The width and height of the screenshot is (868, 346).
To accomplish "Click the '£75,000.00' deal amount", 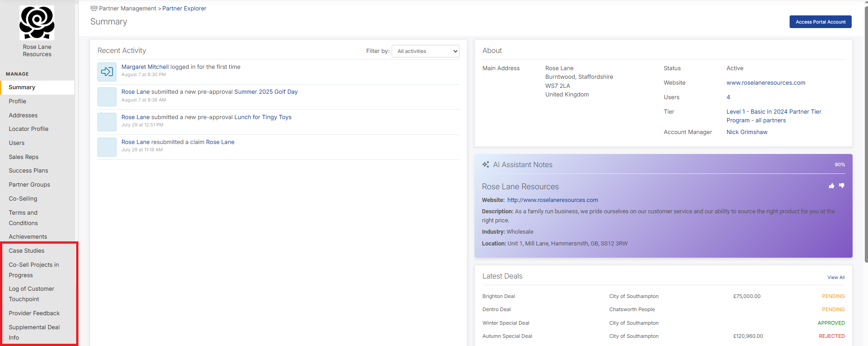I will pyautogui.click(x=747, y=296).
